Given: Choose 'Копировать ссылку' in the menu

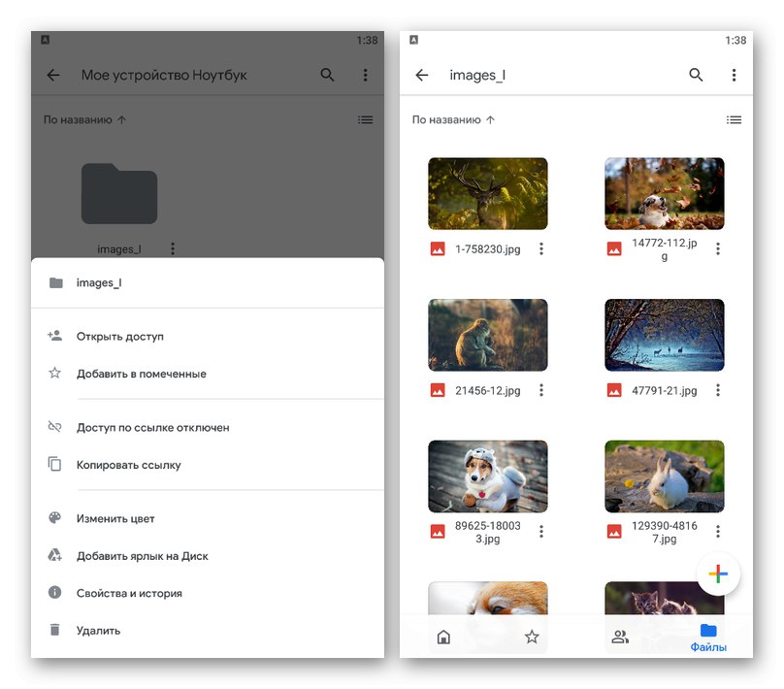Looking at the screenshot, I should coord(208,465).
